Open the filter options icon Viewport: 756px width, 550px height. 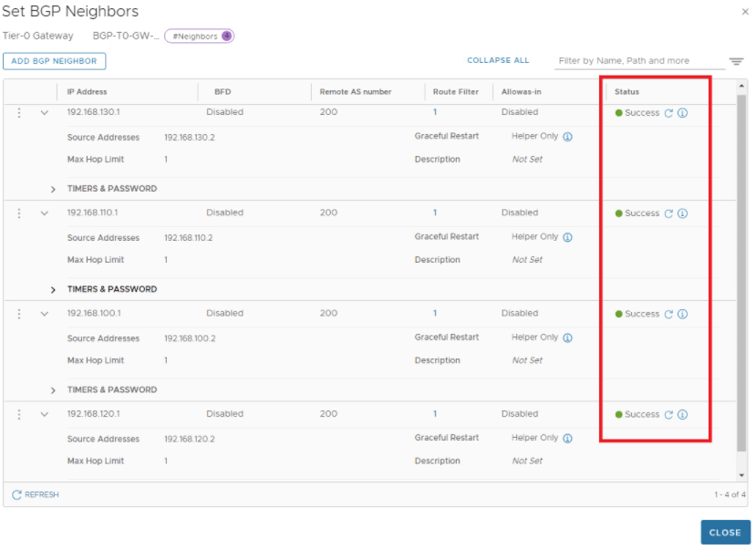pyautogui.click(x=736, y=61)
